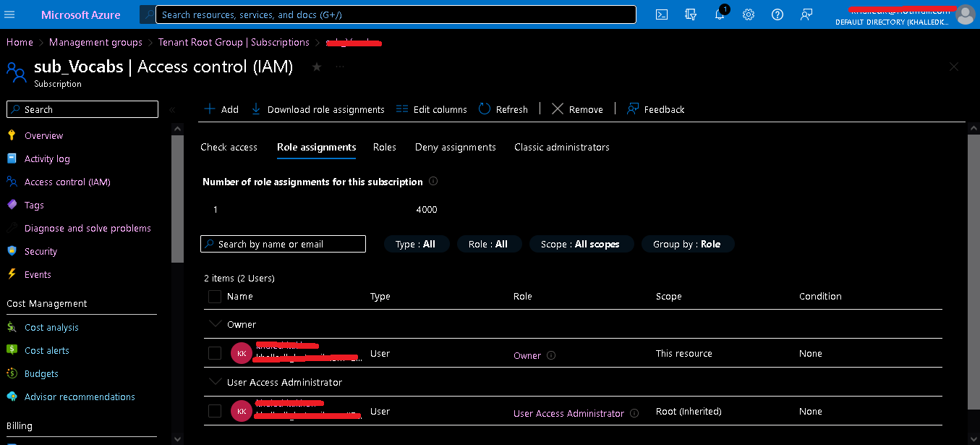
Task: Click the favorite star next to Access control title
Action: 316,67
